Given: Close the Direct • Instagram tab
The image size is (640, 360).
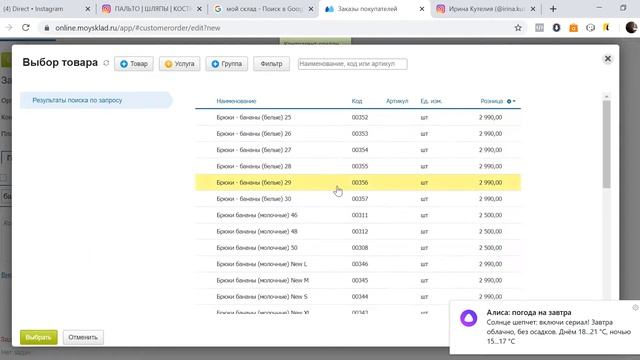Looking at the screenshot, I should pyautogui.click(x=87, y=9).
